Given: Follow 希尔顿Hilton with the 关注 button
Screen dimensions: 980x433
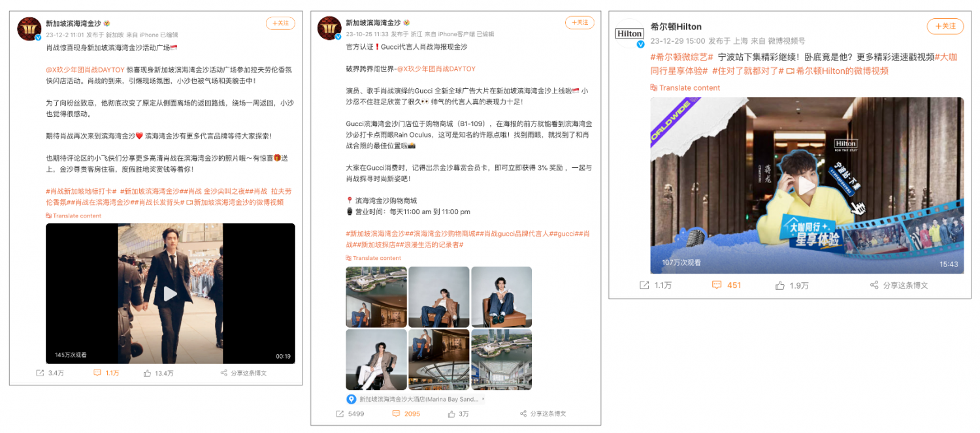Looking at the screenshot, I should (x=945, y=27).
